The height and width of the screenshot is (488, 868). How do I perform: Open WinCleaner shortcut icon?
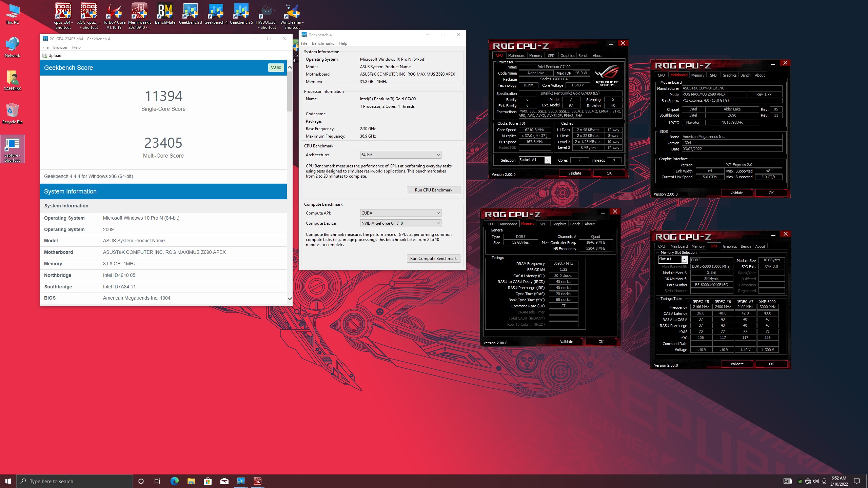(292, 16)
